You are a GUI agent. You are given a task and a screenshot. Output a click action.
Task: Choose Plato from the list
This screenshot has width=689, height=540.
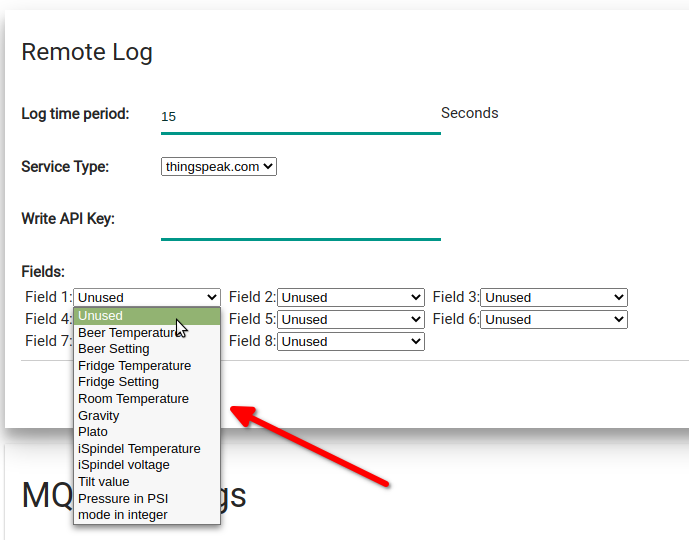[147, 432]
